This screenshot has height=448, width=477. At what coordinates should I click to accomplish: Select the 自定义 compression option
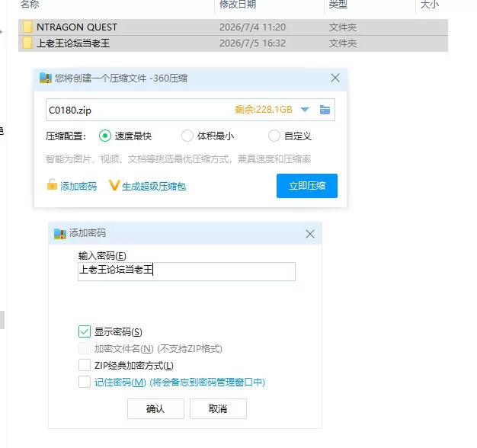pos(274,136)
